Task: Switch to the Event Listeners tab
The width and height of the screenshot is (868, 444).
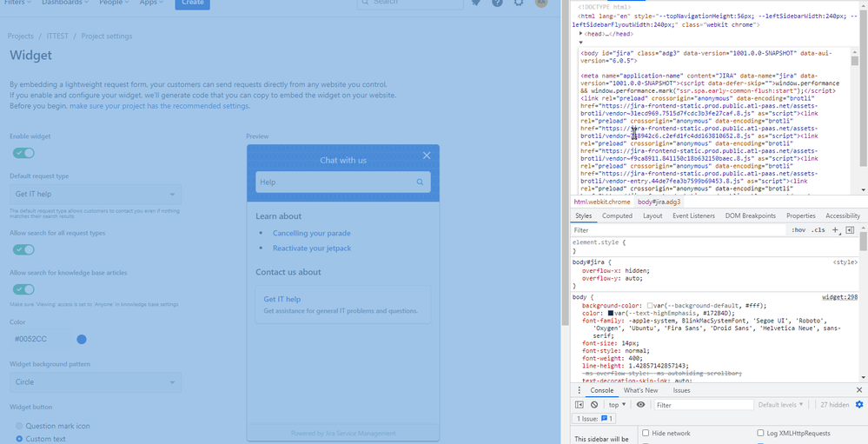Action: (693, 215)
